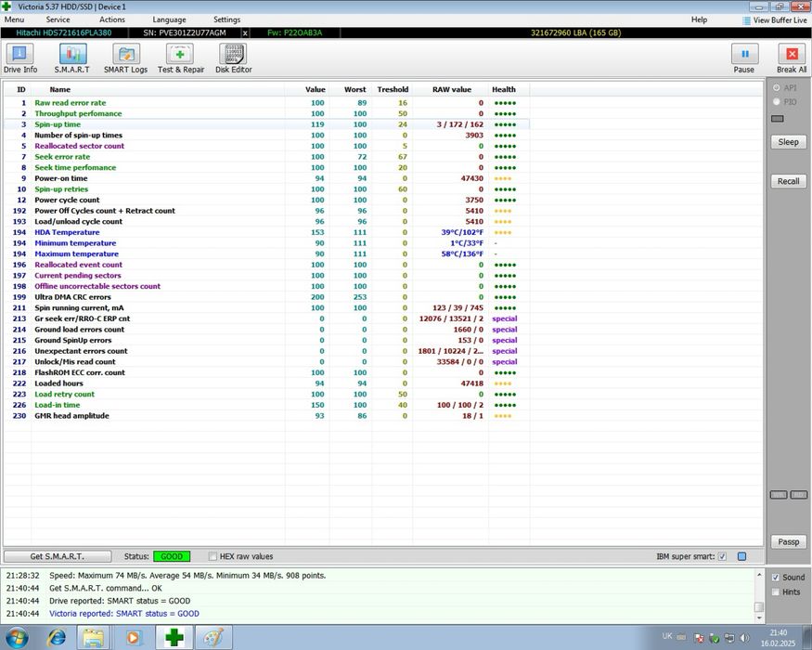Viewport: 812px width, 650px height.
Task: Uncheck the Sound option
Action: 776,577
